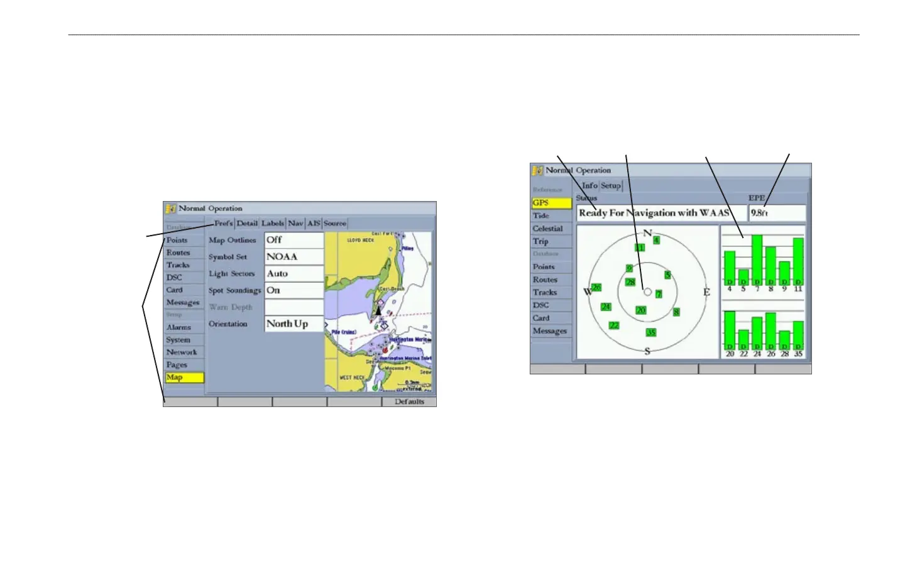This screenshot has height=588, width=905.
Task: Click the signal strength bar for satellite 20
Action: 730,330
